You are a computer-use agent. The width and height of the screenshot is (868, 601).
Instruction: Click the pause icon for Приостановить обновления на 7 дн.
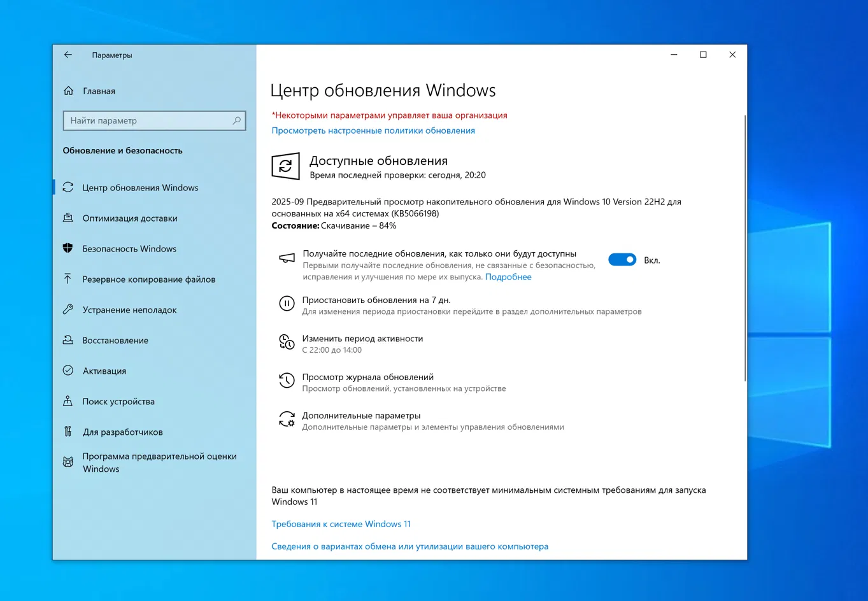click(287, 304)
